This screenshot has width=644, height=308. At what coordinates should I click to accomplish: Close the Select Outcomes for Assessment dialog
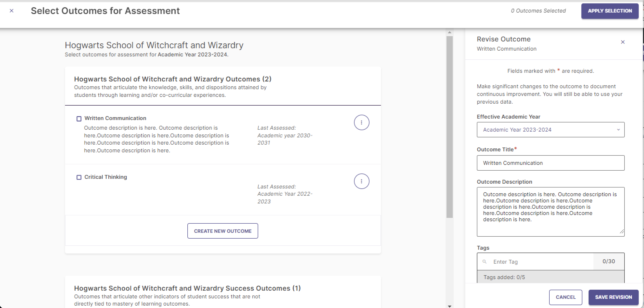pos(12,11)
